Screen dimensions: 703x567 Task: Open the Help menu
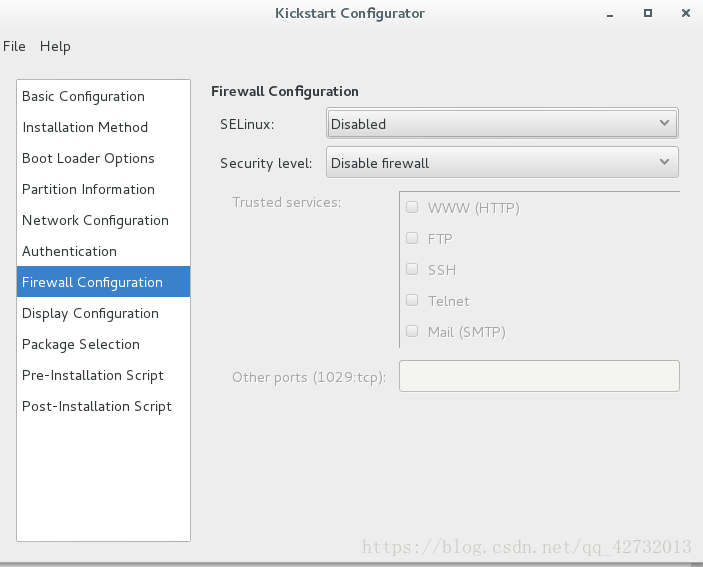tap(55, 46)
